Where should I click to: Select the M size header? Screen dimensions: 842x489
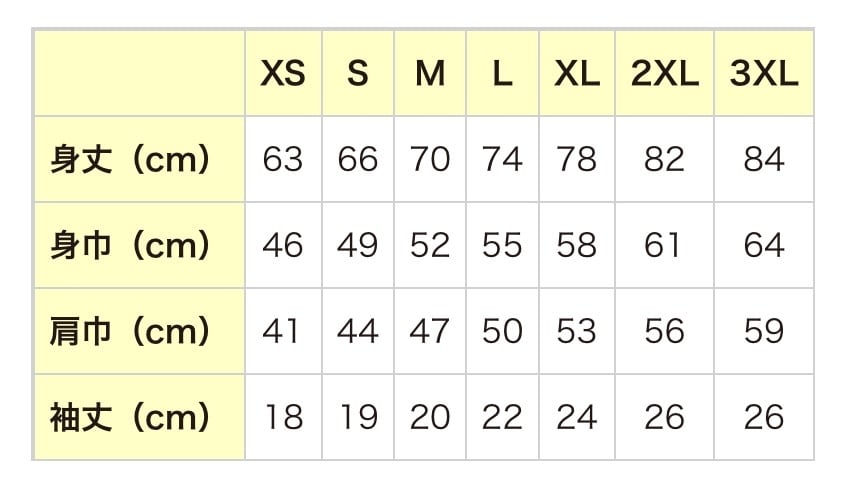[x=430, y=73]
